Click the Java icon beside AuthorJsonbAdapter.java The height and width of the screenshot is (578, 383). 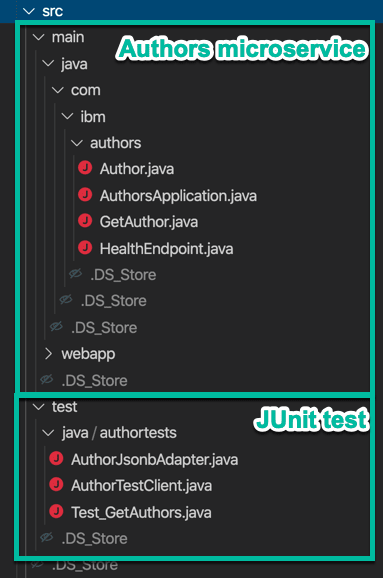[x=56, y=459]
